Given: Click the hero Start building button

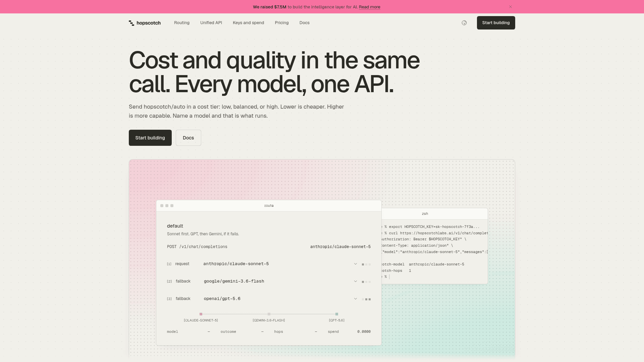Looking at the screenshot, I should tap(150, 138).
